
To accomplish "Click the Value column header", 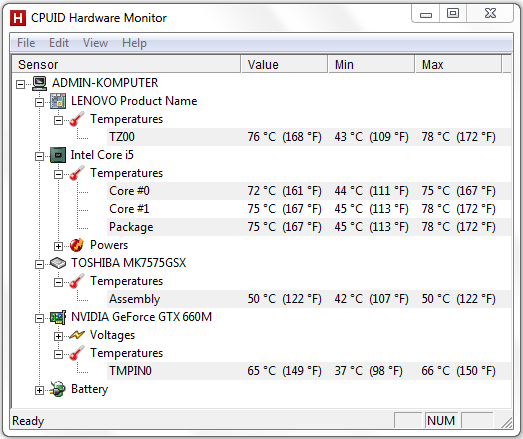I will click(284, 64).
